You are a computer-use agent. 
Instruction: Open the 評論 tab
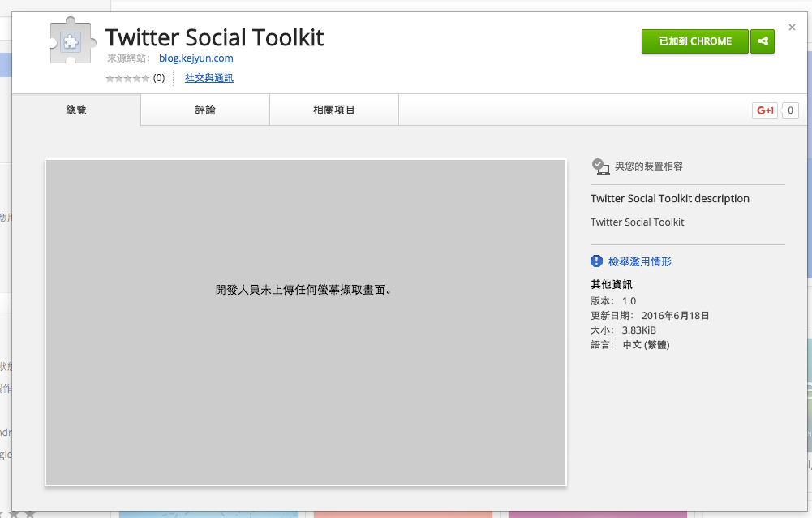(x=205, y=110)
